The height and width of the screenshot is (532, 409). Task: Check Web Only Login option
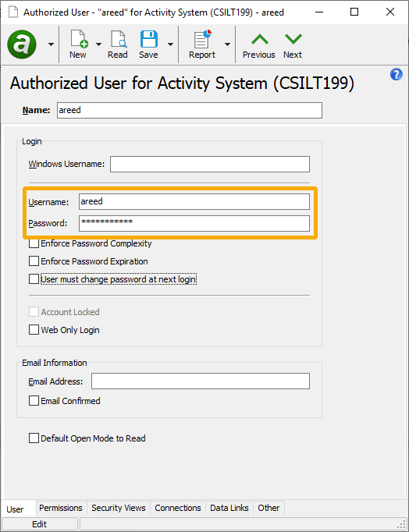34,330
